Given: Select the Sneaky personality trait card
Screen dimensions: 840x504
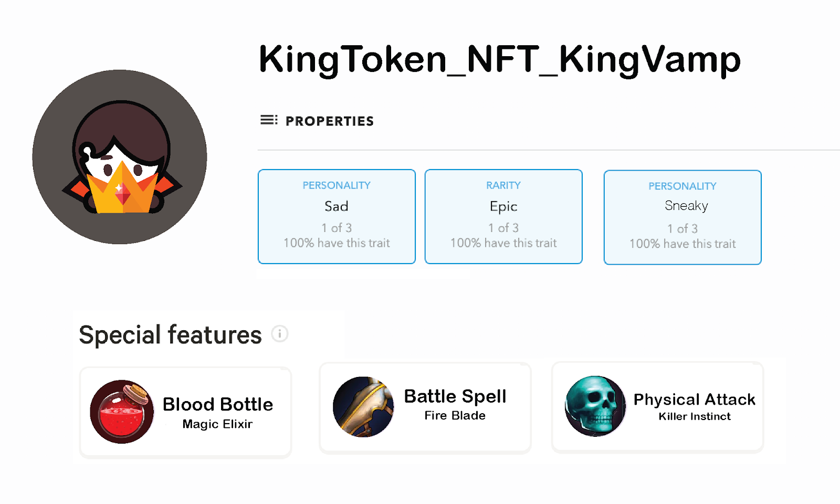Looking at the screenshot, I should (682, 217).
